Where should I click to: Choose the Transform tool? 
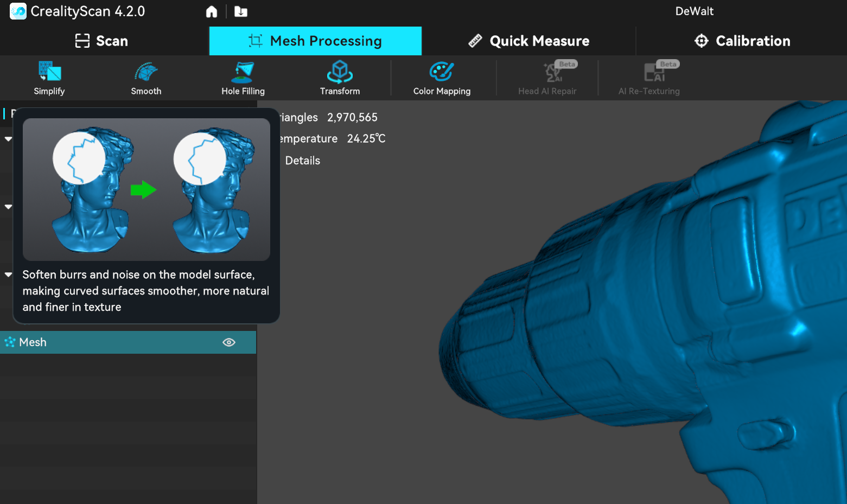coord(340,78)
